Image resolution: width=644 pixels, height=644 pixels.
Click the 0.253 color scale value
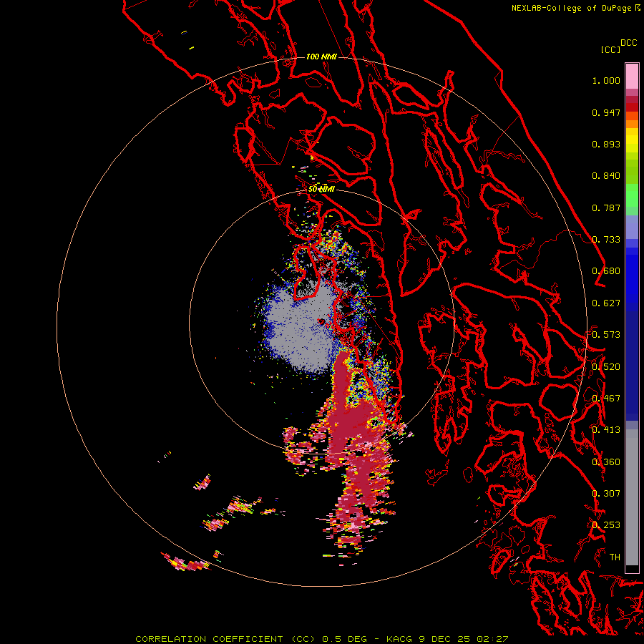(x=606, y=525)
